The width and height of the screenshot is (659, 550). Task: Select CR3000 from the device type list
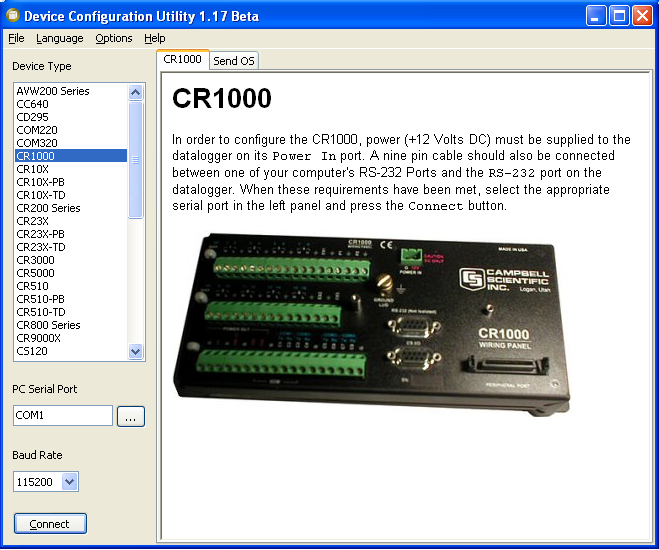pyautogui.click(x=35, y=260)
